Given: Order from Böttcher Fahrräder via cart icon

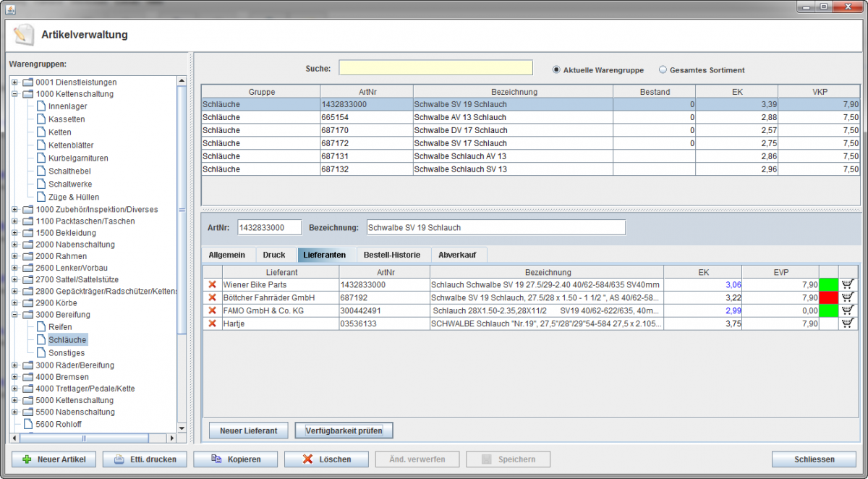Looking at the screenshot, I should click(847, 297).
